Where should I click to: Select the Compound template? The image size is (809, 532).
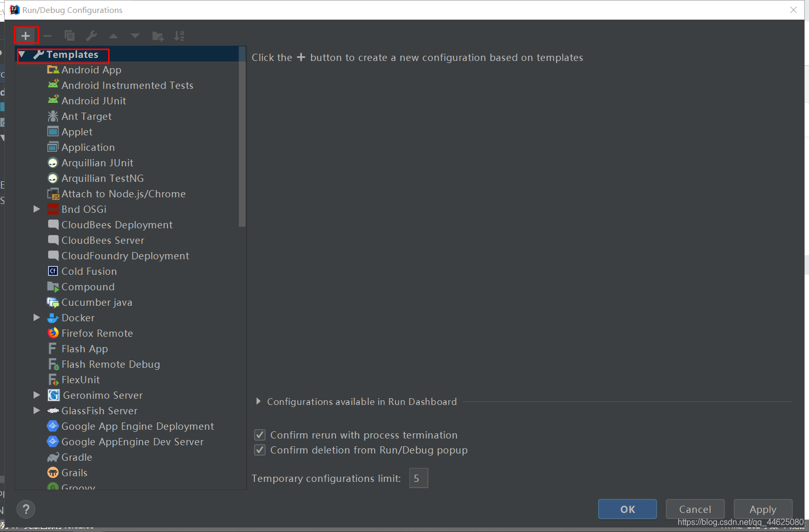point(88,287)
